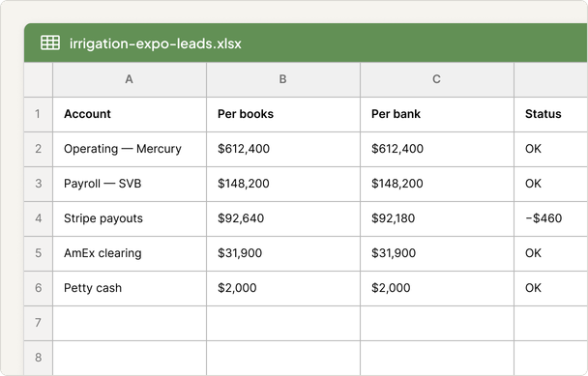The image size is (588, 376).
Task: Click the Per bank header cell
Action: click(x=437, y=114)
